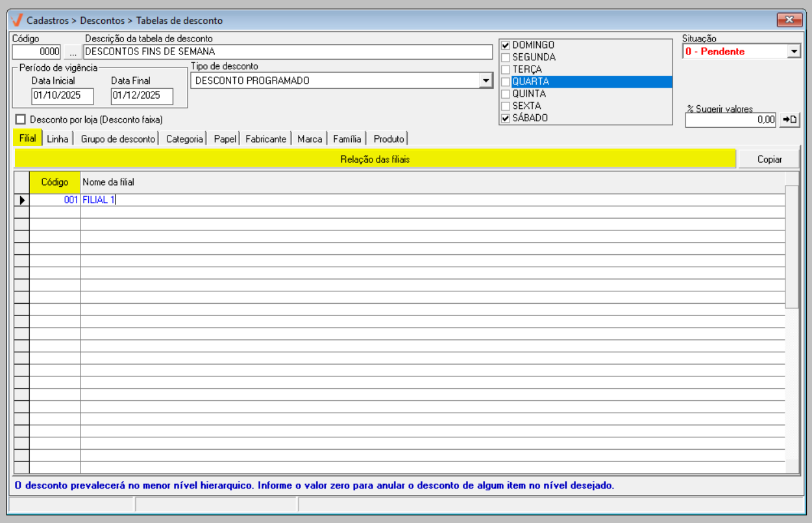The image size is (812, 523).
Task: Click the Data Inicial date field
Action: (62, 97)
